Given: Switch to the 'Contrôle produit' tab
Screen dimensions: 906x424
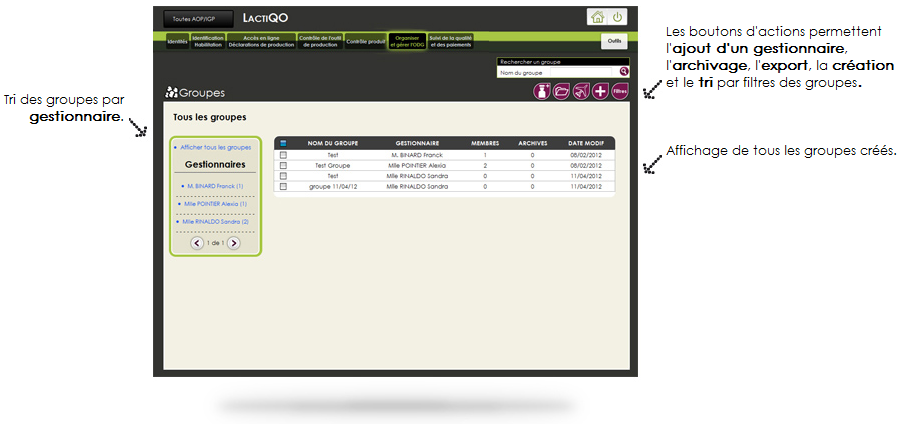Looking at the screenshot, I should [365, 42].
